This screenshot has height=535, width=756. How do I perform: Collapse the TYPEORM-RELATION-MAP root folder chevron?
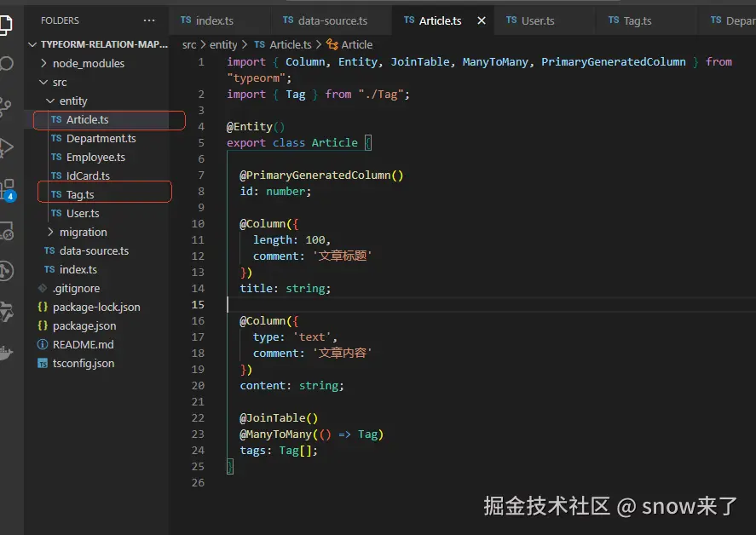tap(32, 44)
